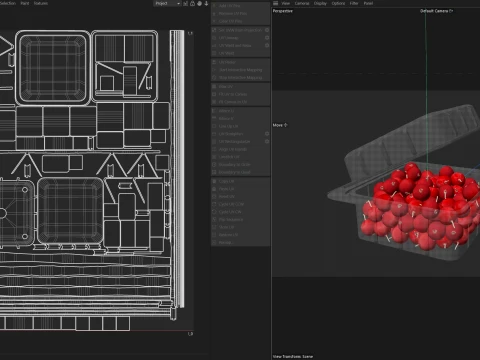480x360 pixels.
Task: Run the UV Rectangularize command
Action: (x=237, y=141)
